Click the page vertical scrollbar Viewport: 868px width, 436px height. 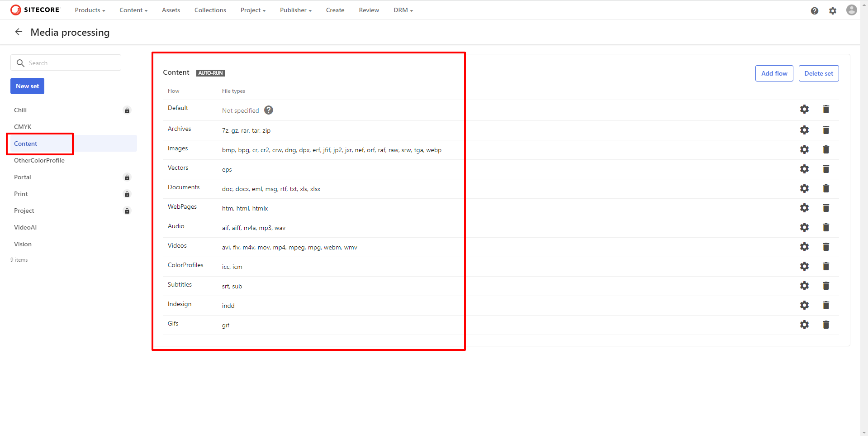(x=864, y=217)
